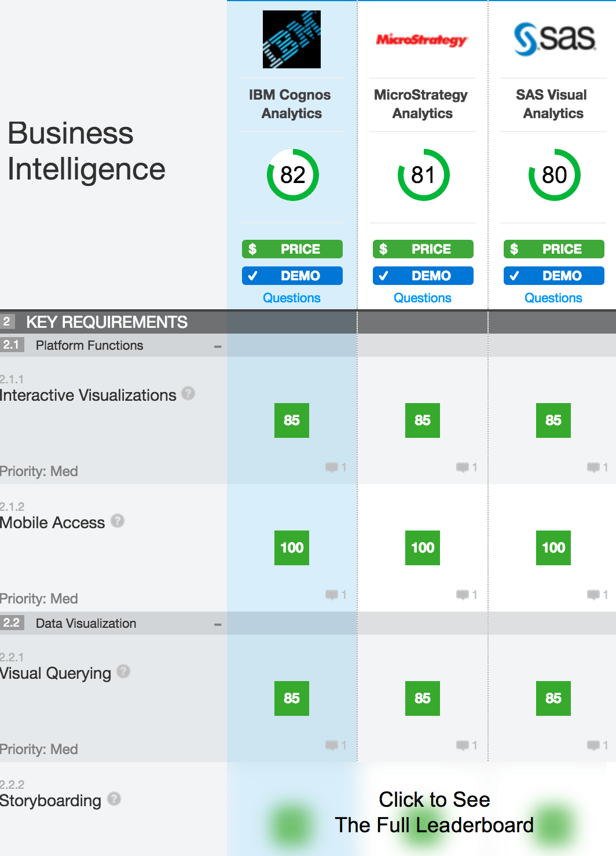Collapse the Platform Functions section

pos(218,345)
